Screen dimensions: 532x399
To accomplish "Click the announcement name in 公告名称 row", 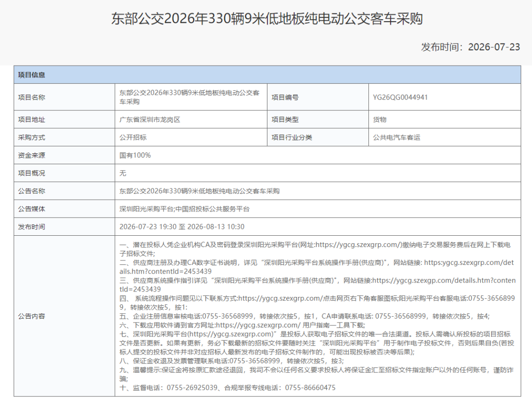I will point(199,191).
